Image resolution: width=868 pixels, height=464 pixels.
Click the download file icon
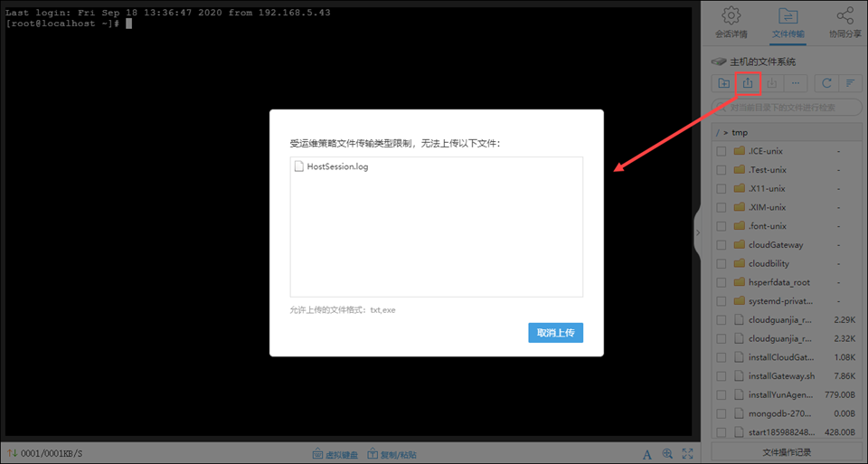pos(771,83)
